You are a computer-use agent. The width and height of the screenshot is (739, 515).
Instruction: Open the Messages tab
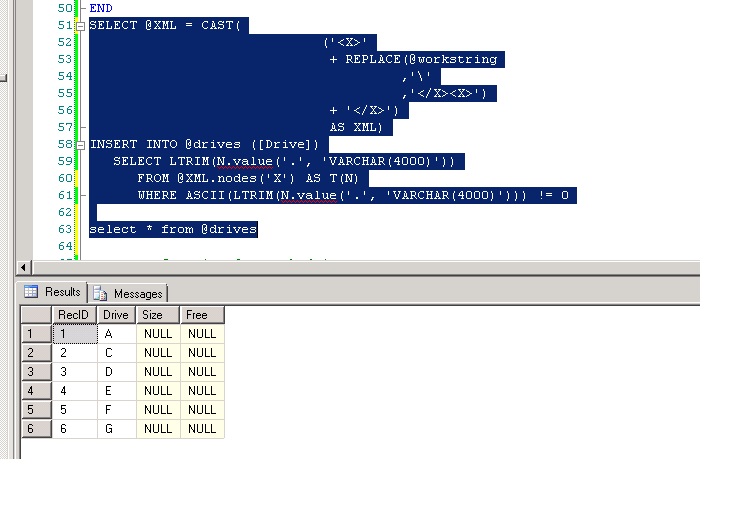point(128,294)
